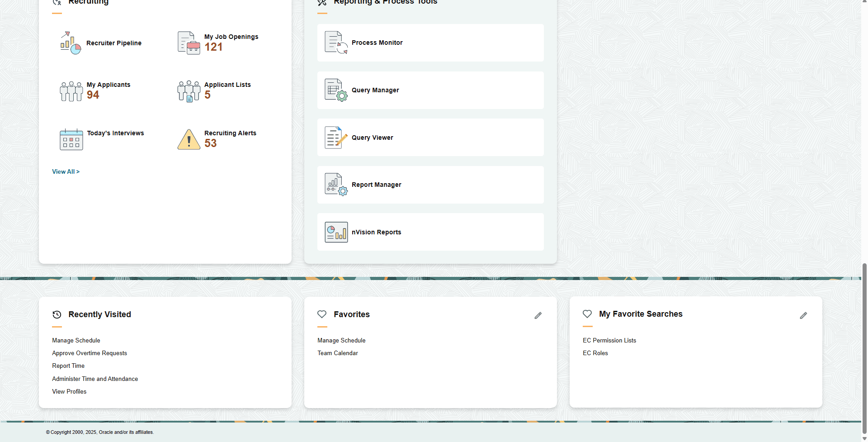Screen dimensions: 868x442
Task: Go to Team Calendar favorite
Action: pos(338,353)
